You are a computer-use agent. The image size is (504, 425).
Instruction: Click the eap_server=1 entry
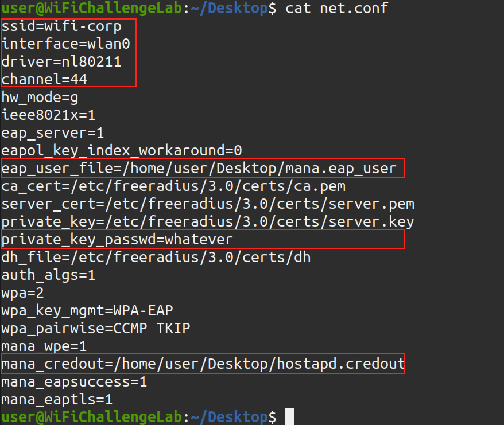click(53, 133)
